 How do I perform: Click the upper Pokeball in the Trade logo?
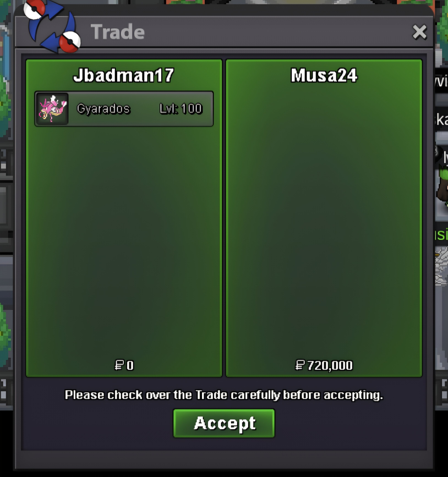34,9
